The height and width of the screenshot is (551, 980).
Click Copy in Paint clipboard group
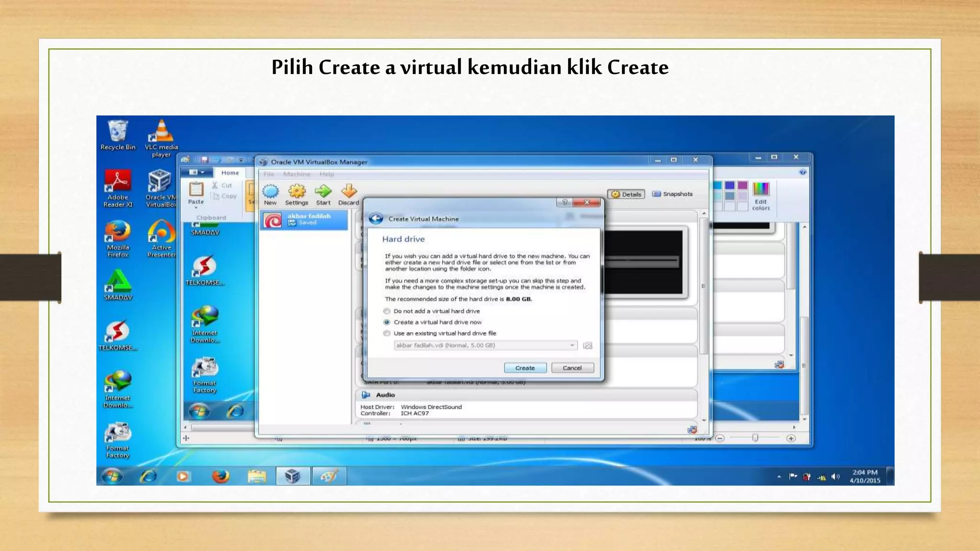pos(224,196)
